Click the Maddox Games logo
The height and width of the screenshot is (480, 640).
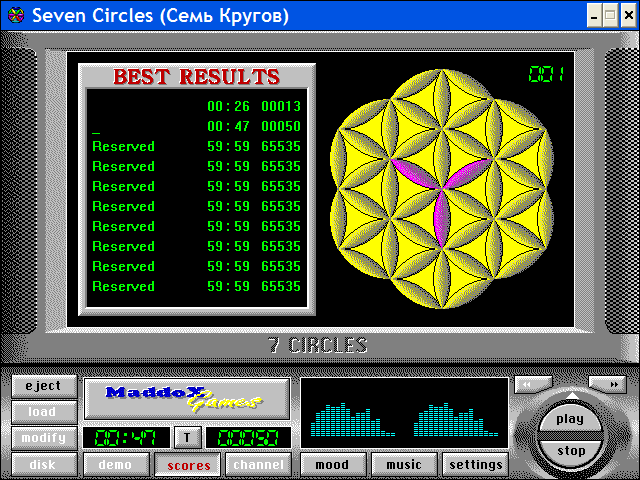pos(186,398)
